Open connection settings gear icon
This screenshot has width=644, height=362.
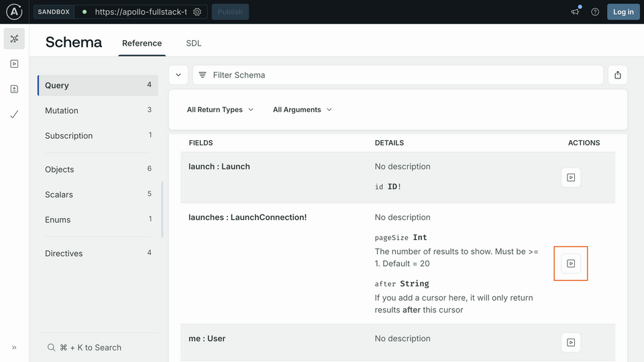coord(197,12)
